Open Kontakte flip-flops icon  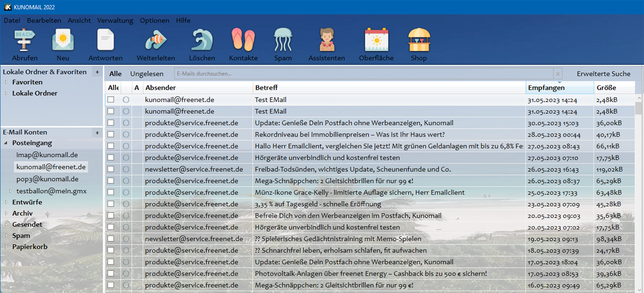[243, 41]
